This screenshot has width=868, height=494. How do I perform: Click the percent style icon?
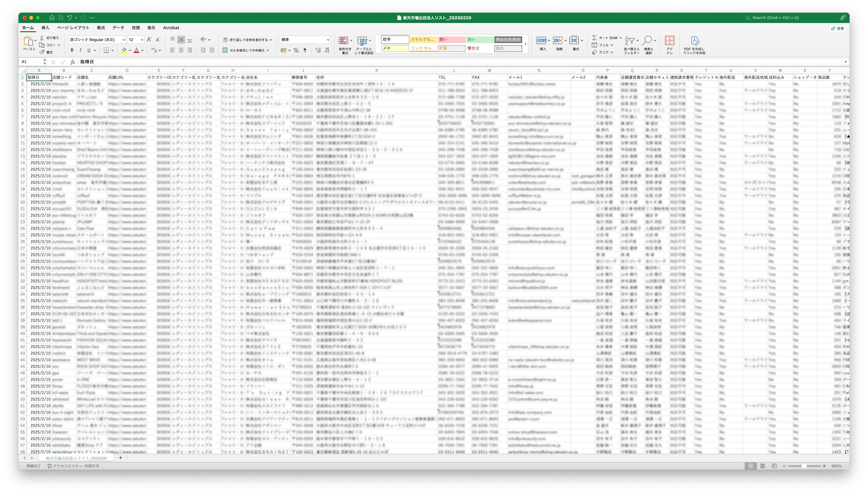[x=296, y=50]
